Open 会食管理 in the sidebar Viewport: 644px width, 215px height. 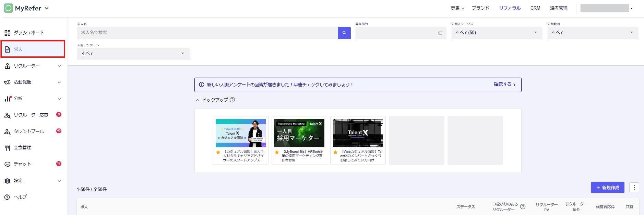coord(23,148)
